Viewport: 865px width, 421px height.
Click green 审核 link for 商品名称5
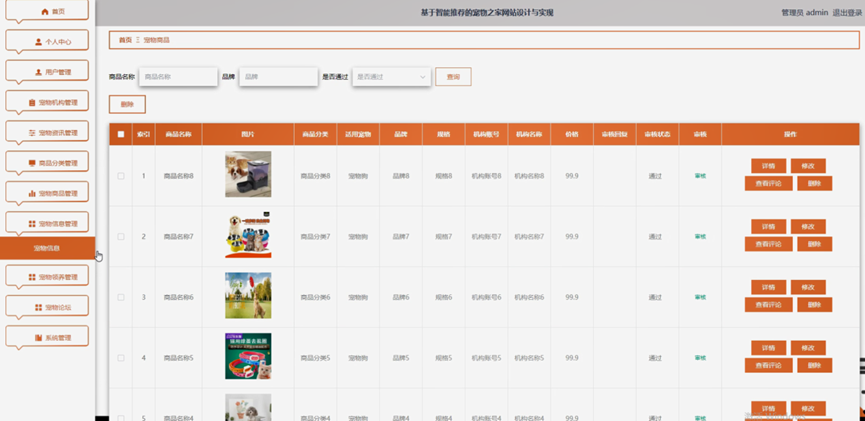pos(700,358)
